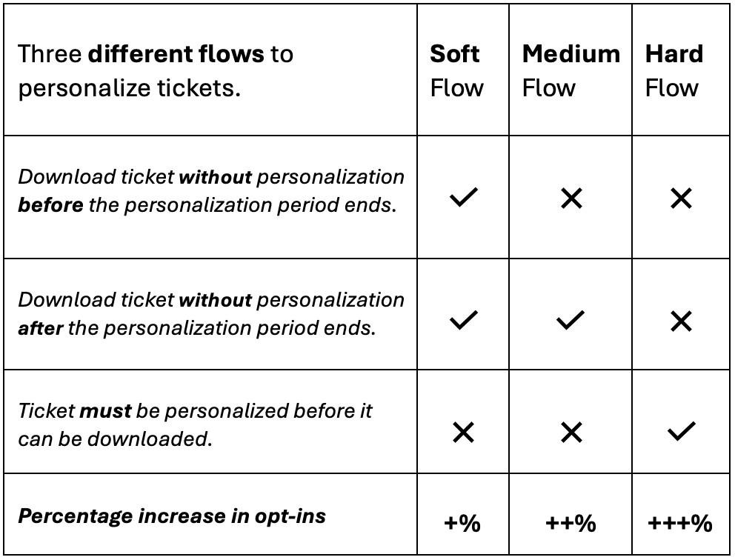Click the 'Percentage increase in opt-ins' label
This screenshot has height=560, width=735.
[x=172, y=516]
